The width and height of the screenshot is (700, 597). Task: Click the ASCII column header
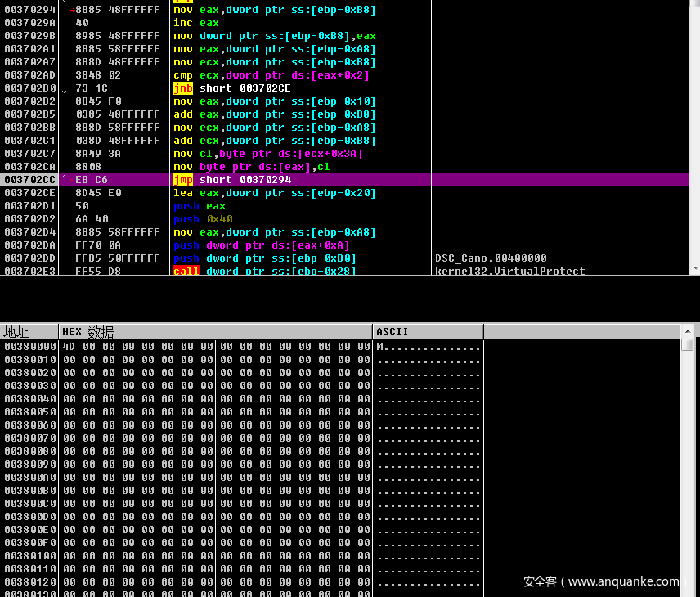pos(393,332)
